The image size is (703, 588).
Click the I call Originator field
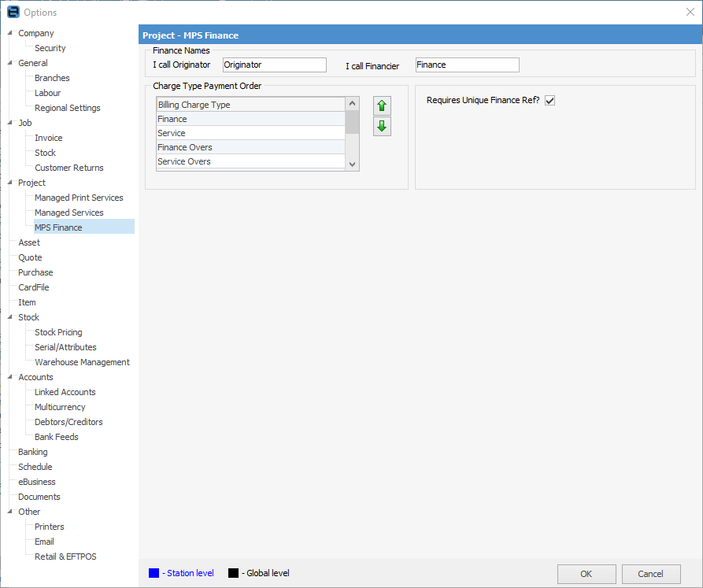coord(274,65)
